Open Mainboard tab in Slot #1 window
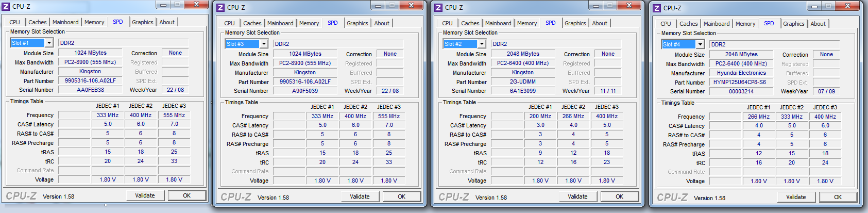 [x=65, y=22]
